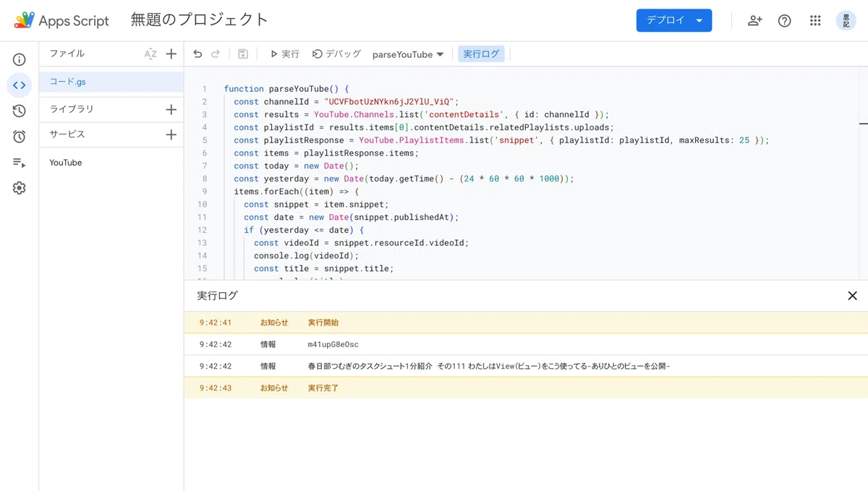Click the 実行ログ panel heading
Screen dimensions: 868x491
[217, 295]
